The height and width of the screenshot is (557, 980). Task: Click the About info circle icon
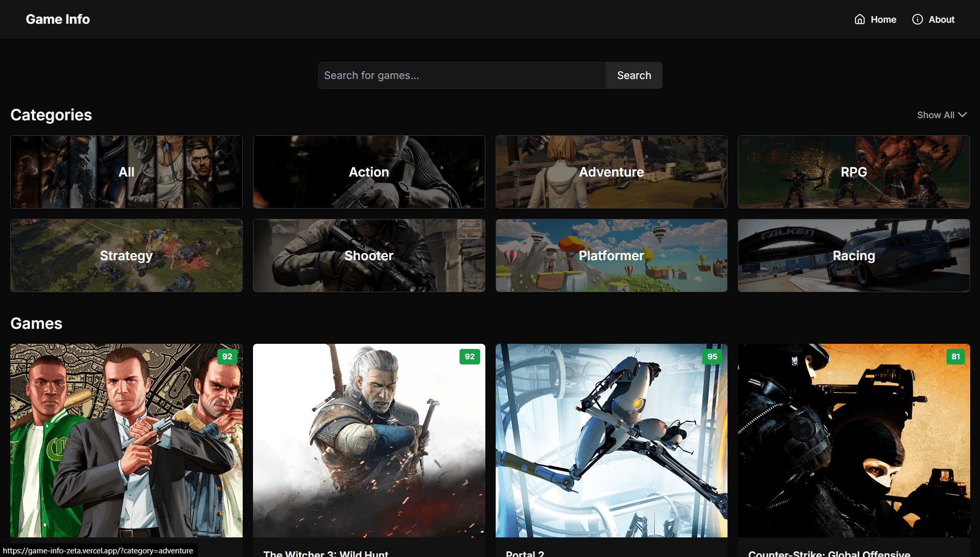[918, 19]
